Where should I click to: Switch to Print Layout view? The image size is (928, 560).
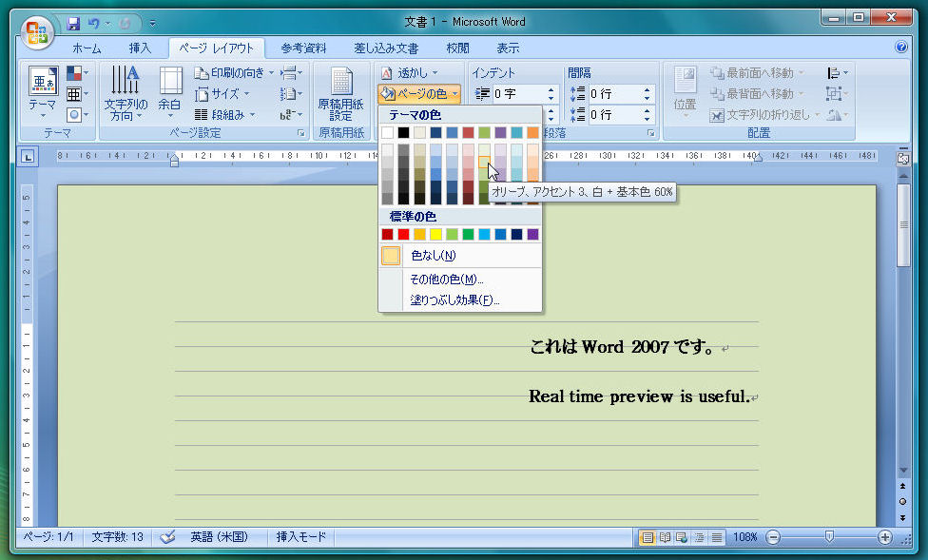[648, 537]
